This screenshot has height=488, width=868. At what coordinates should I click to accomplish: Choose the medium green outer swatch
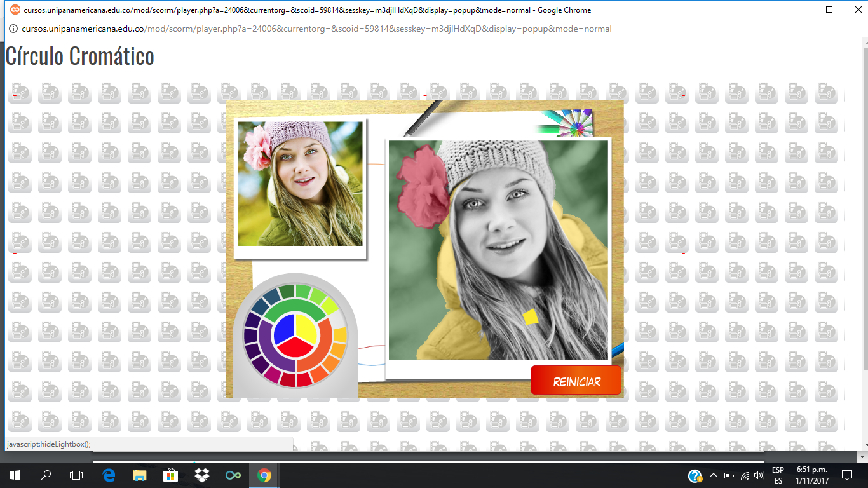click(303, 292)
